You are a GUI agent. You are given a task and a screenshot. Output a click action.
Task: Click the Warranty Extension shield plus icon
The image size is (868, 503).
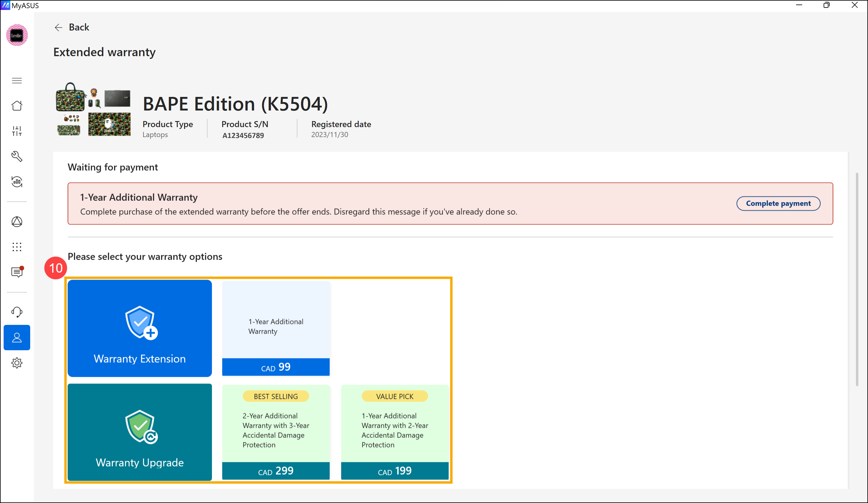(x=141, y=323)
